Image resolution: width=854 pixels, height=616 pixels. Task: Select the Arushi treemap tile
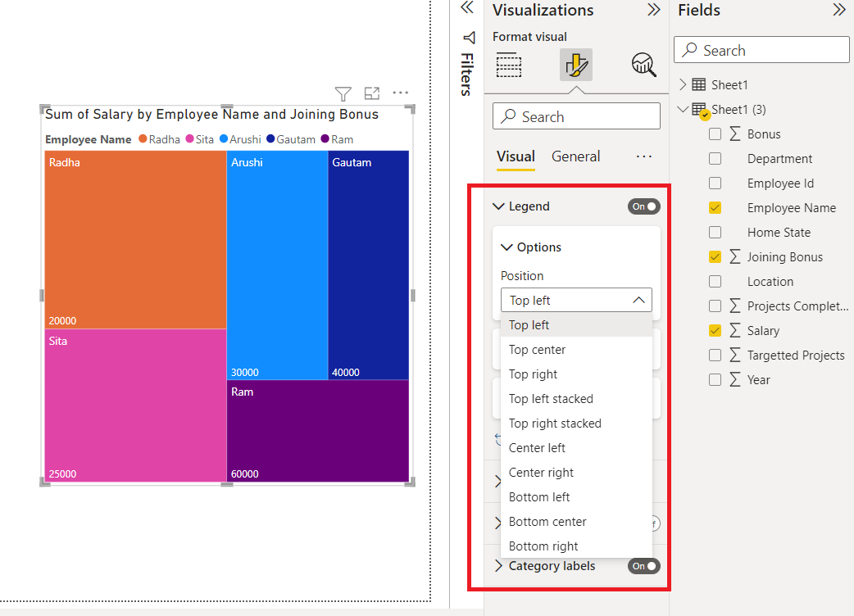[x=277, y=265]
